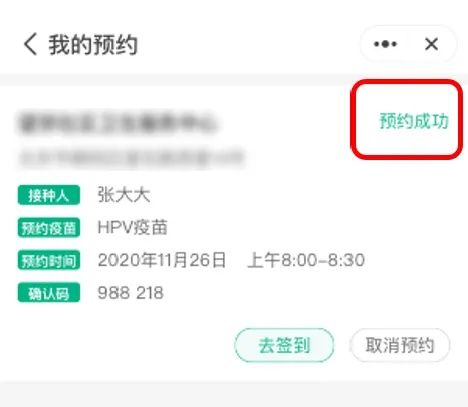Tap the 取消预约 button
The image size is (468, 407).
point(400,345)
